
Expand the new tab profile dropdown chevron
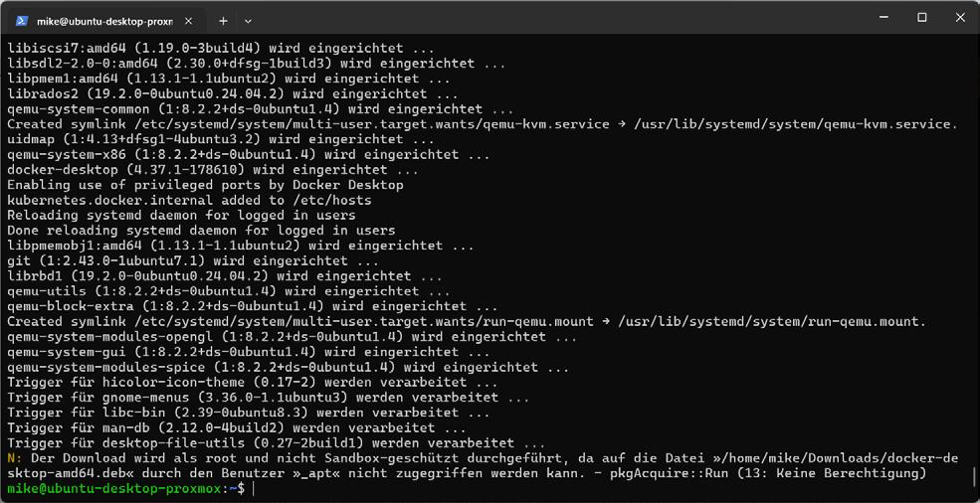(248, 21)
